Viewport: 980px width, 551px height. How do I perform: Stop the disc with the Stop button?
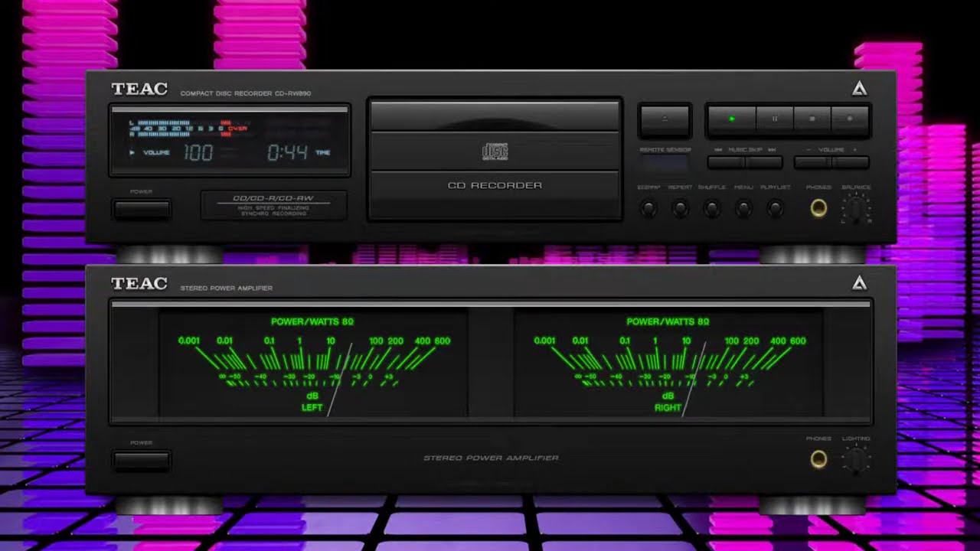click(x=812, y=119)
